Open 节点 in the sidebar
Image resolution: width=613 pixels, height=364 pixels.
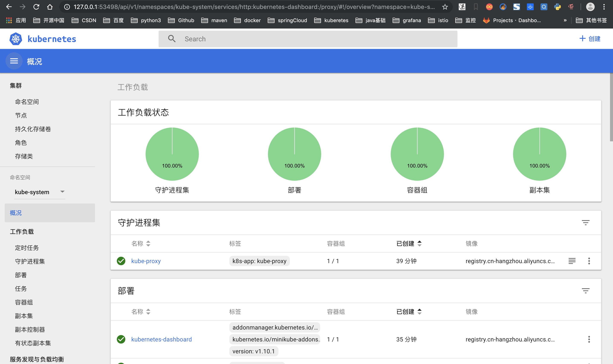21,116
